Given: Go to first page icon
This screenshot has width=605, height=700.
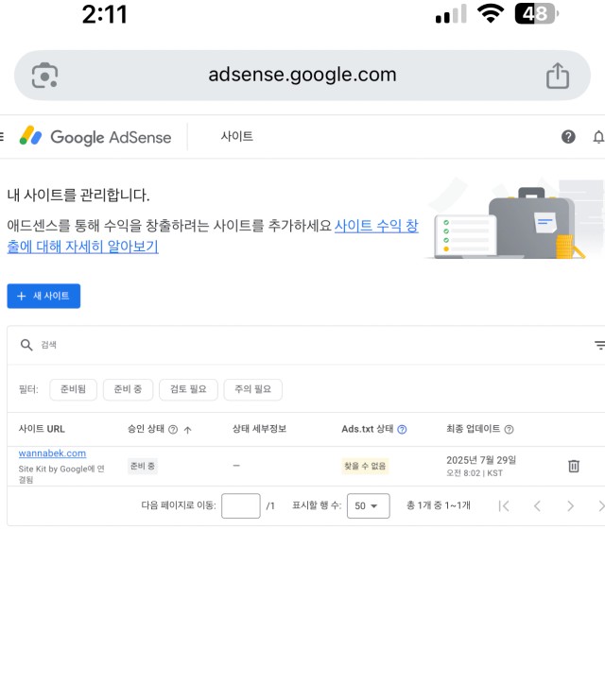Looking at the screenshot, I should (504, 505).
